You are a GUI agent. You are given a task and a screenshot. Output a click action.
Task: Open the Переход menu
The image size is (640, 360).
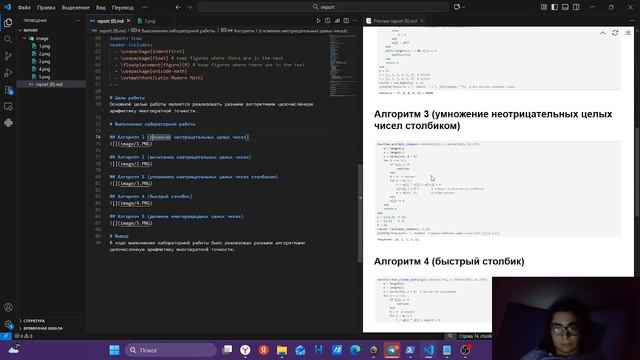click(x=122, y=7)
